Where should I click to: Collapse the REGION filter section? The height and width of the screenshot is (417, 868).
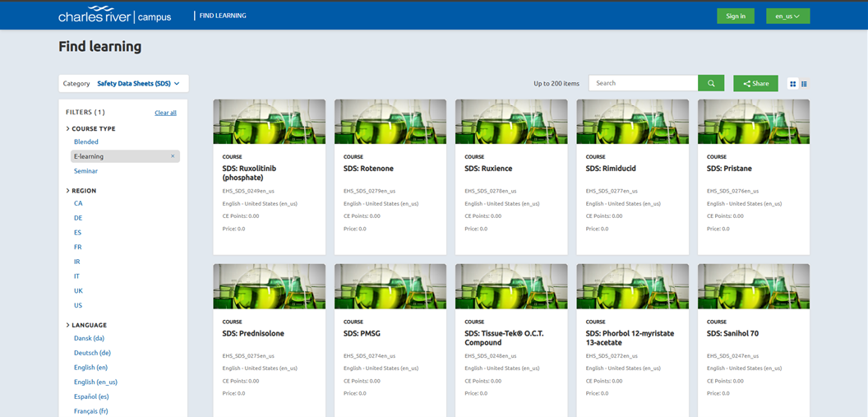point(81,191)
